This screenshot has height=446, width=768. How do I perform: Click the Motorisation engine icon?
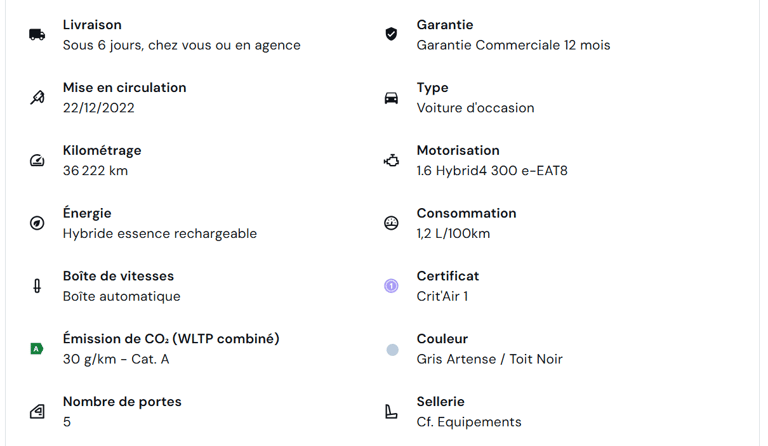[391, 161]
